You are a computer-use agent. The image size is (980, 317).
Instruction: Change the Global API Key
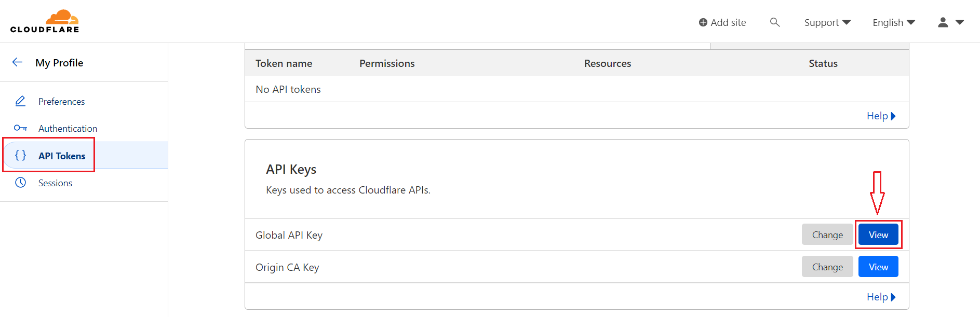pos(827,235)
